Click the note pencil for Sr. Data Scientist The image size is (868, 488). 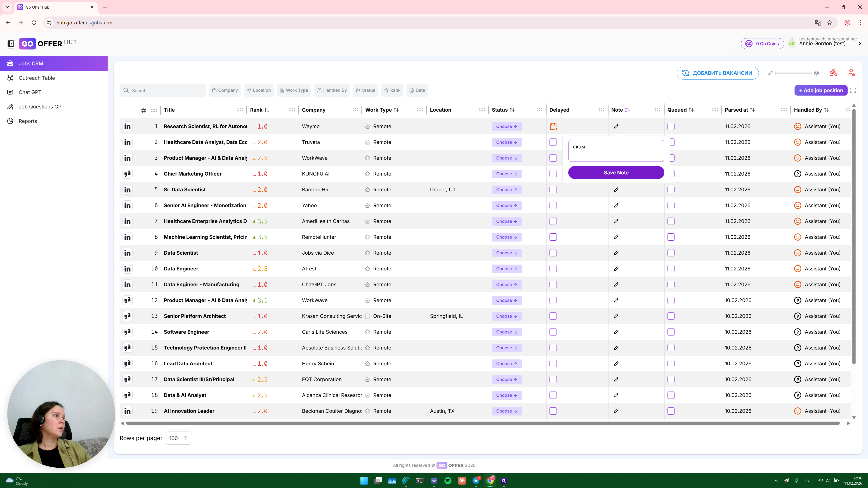616,190
